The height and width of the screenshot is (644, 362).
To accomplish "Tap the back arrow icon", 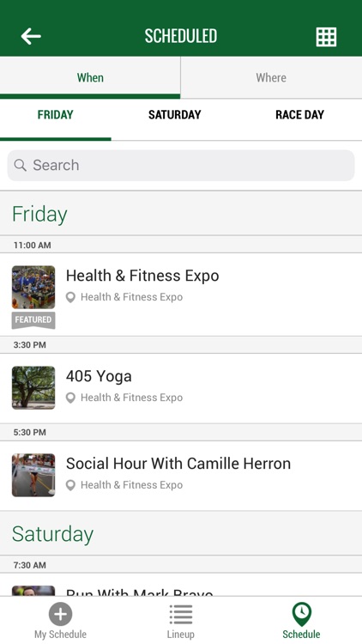I will click(x=31, y=37).
